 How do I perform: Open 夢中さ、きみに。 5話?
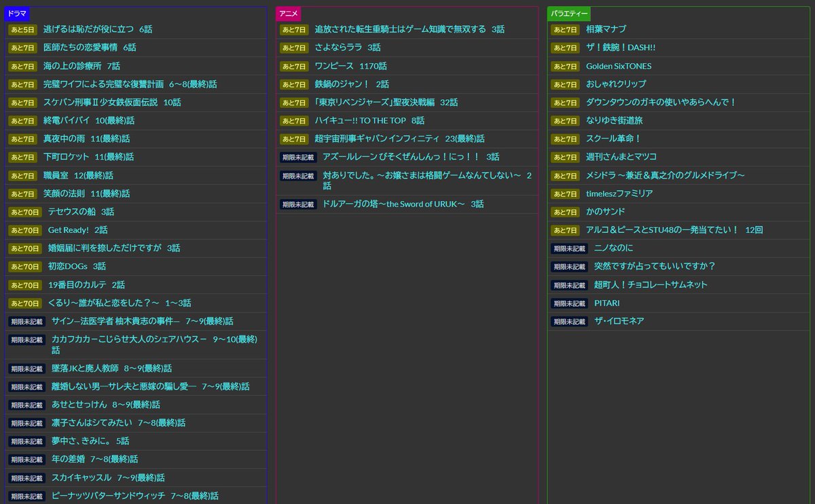[x=90, y=441]
